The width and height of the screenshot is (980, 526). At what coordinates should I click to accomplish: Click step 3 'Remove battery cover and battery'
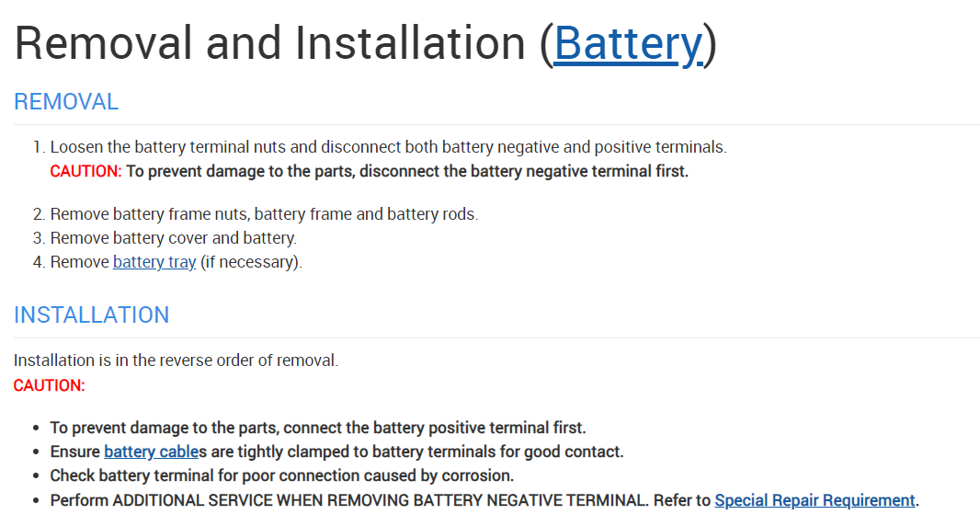click(x=173, y=238)
